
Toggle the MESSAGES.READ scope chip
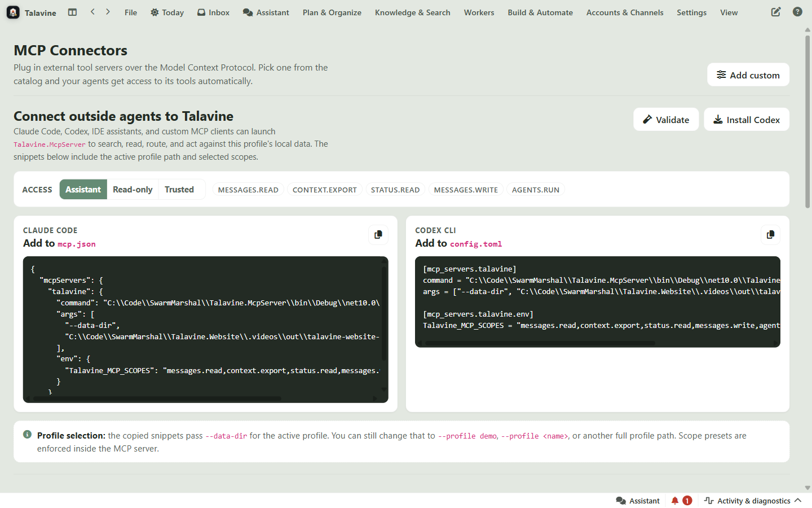[248, 190]
